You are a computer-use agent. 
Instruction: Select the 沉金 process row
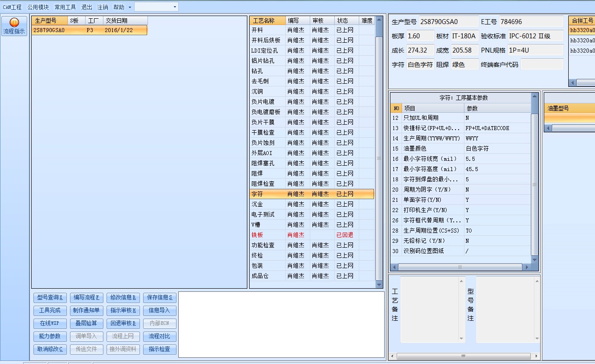pos(312,204)
